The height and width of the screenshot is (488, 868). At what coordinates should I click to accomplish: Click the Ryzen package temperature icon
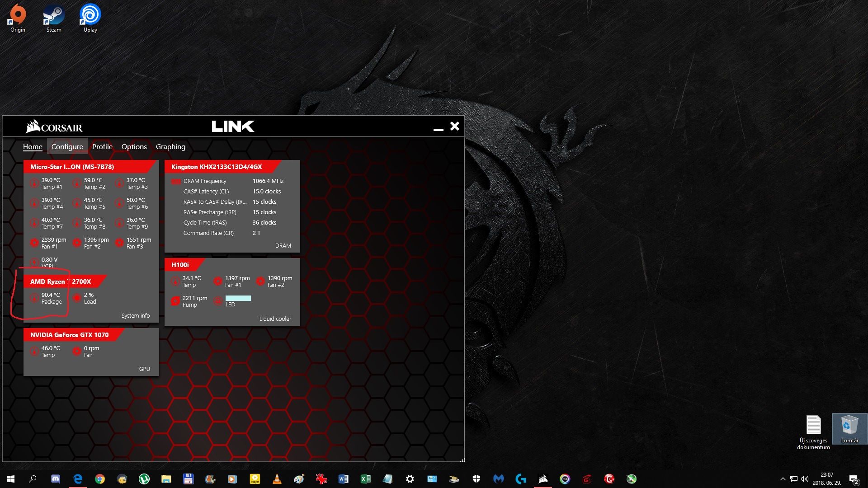pyautogui.click(x=34, y=298)
